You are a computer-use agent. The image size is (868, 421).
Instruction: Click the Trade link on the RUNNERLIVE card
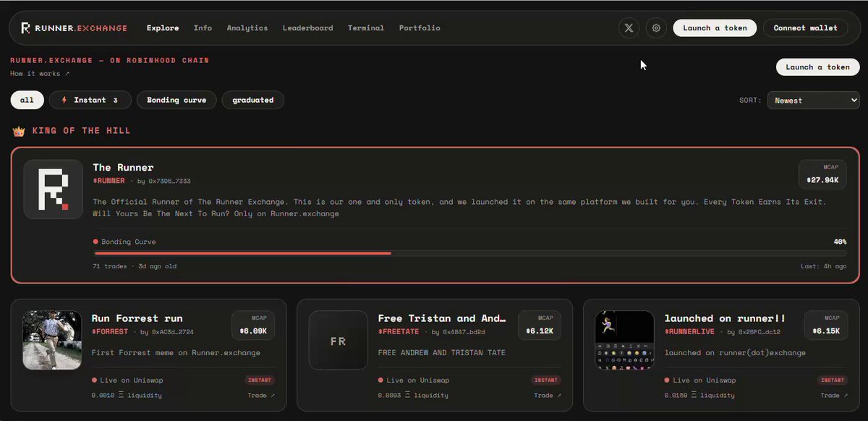pyautogui.click(x=835, y=396)
